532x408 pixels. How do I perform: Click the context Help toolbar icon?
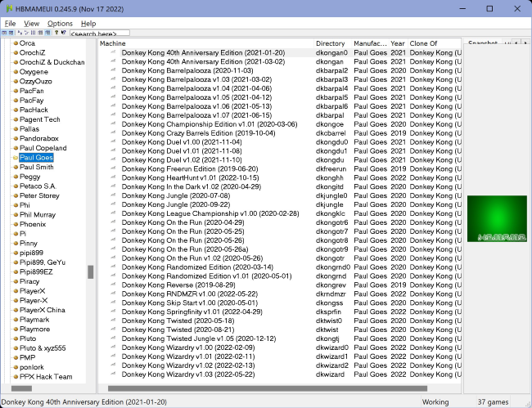pos(64,33)
